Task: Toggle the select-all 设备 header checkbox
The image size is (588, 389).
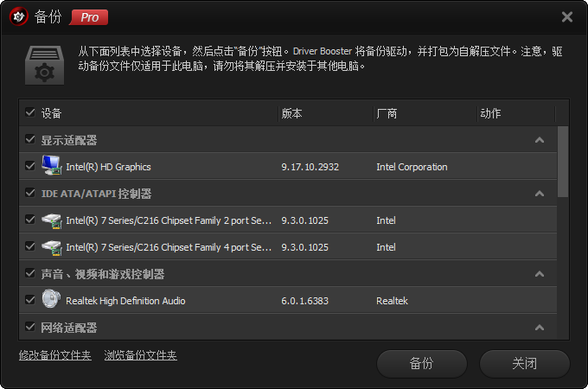Action: click(x=30, y=112)
